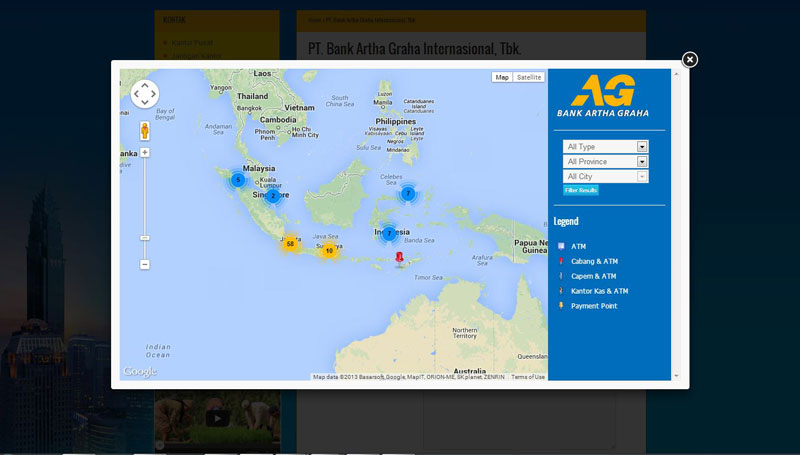Click the ATM legend icon
This screenshot has width=800, height=455.
tap(561, 246)
